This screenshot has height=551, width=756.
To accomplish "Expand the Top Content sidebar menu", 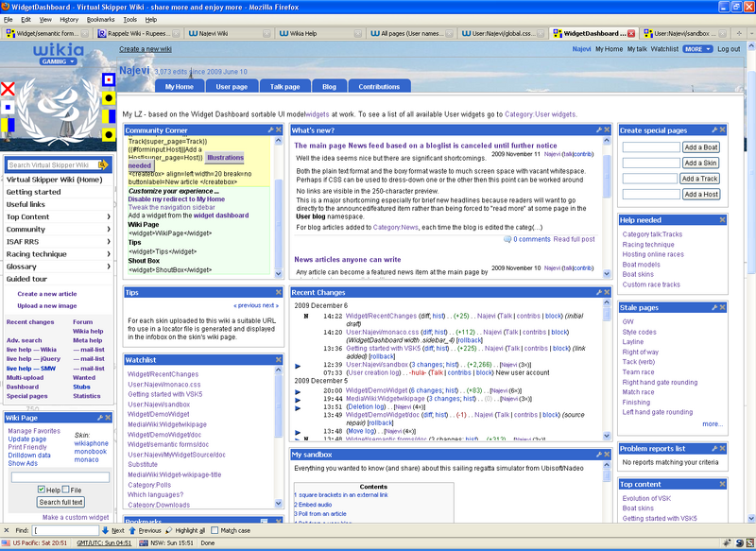I will (x=109, y=217).
